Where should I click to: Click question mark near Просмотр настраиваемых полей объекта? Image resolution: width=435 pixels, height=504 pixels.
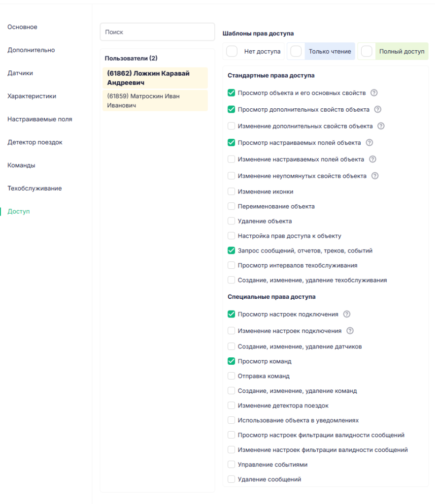(369, 143)
